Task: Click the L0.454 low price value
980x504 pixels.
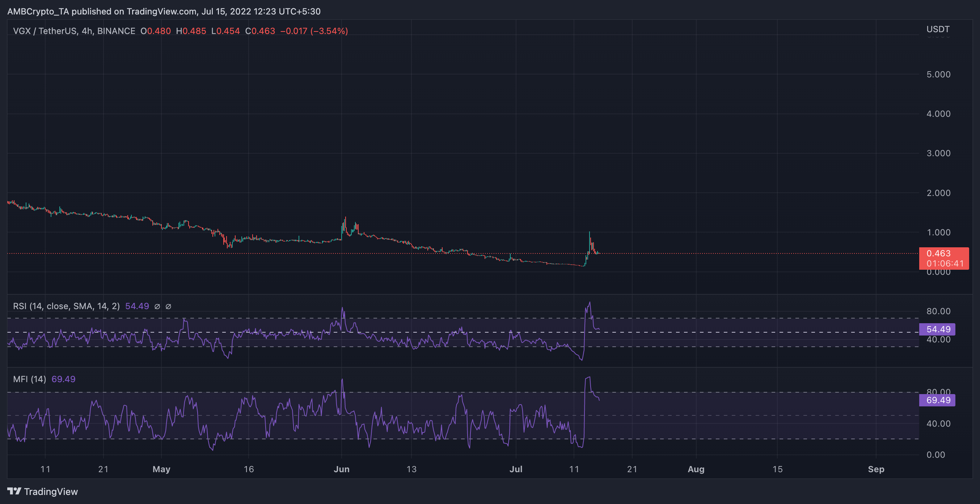Action: tap(225, 31)
